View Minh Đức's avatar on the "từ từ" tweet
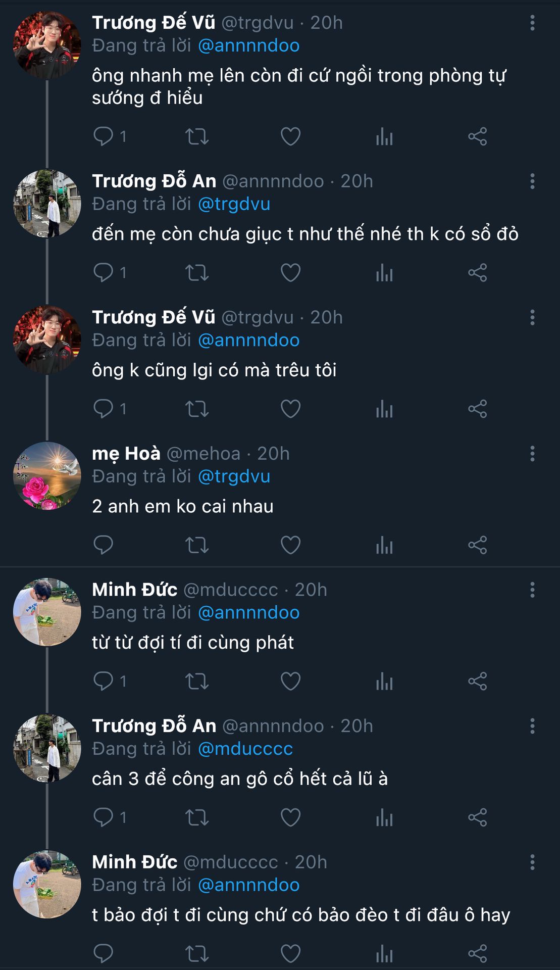The width and height of the screenshot is (560, 970). pyautogui.click(x=47, y=612)
